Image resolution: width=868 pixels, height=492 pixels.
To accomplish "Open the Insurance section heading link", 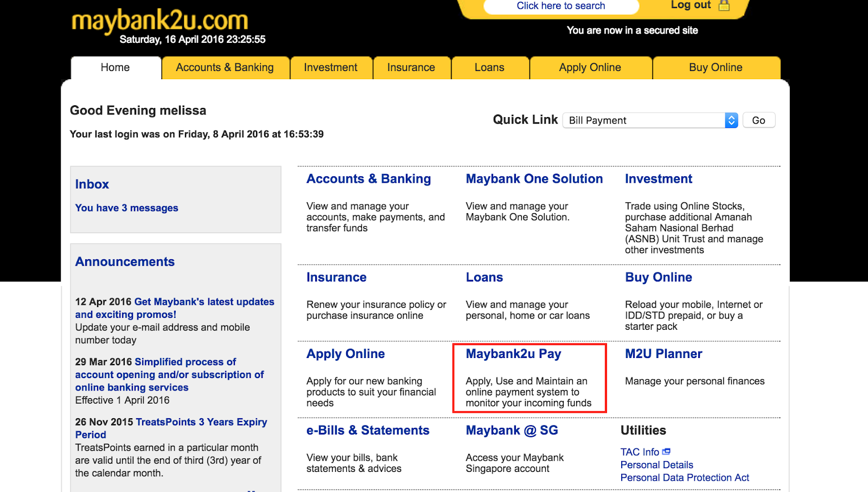I will (x=336, y=278).
